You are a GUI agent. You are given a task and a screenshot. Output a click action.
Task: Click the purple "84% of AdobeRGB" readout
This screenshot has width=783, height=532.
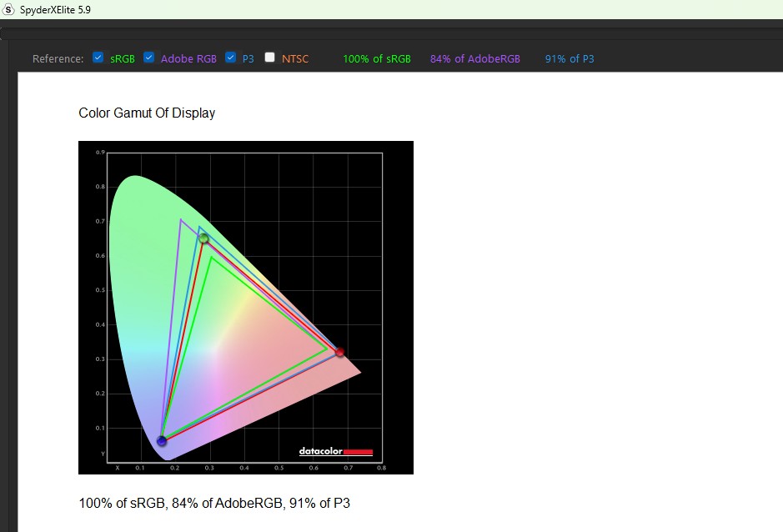(x=475, y=58)
